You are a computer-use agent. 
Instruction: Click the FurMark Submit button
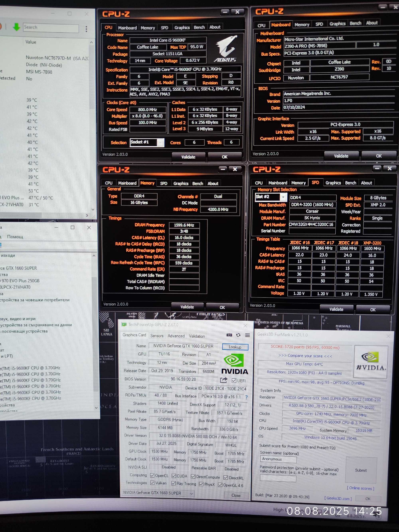[361, 470]
